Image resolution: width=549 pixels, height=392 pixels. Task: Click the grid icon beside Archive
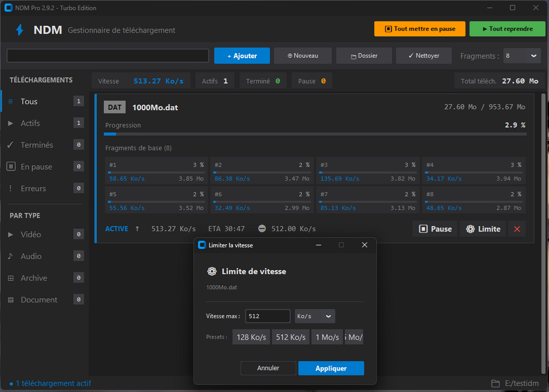11,278
